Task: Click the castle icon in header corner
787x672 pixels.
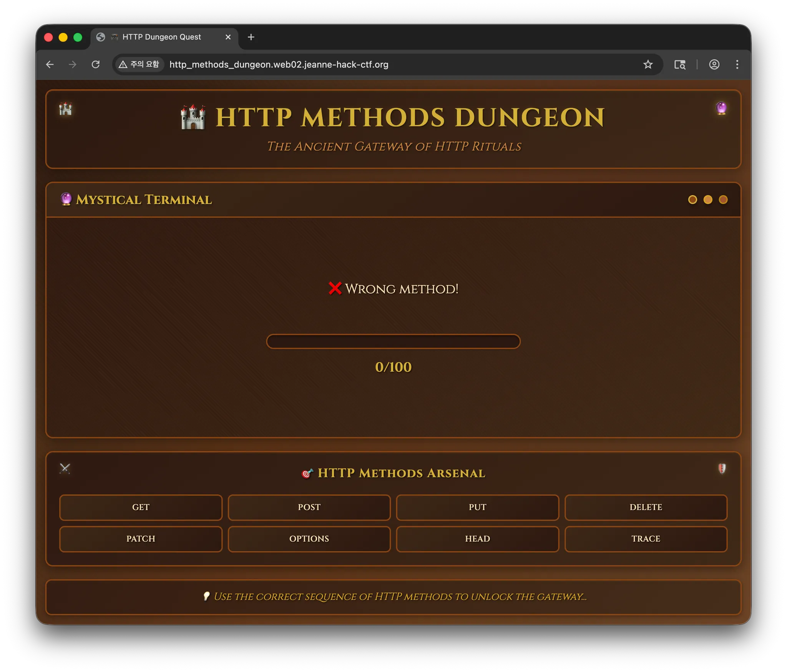Action: 65,109
